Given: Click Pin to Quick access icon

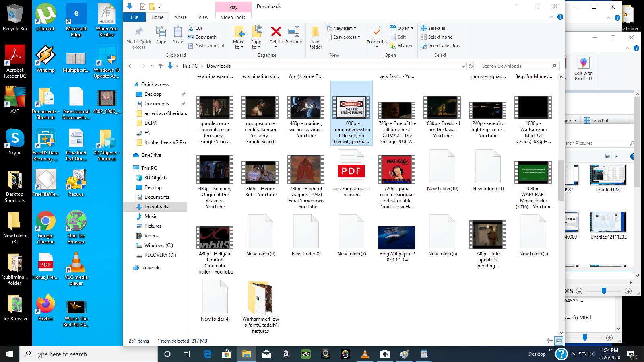Looking at the screenshot, I should 139,32.
